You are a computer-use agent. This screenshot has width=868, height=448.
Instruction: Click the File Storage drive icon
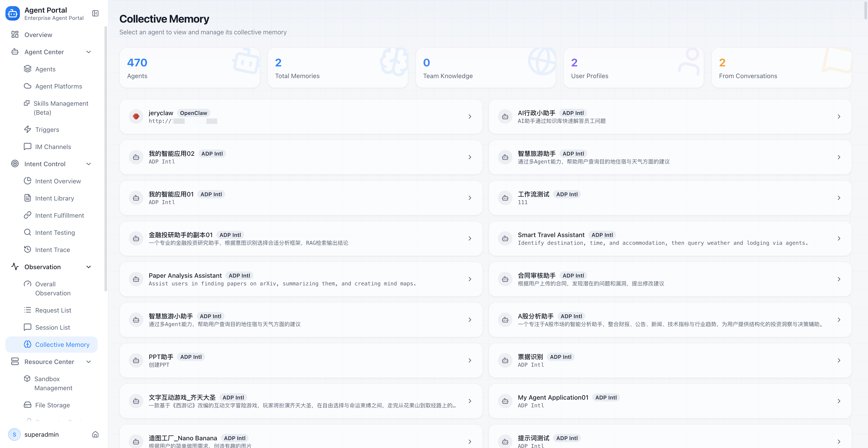pos(28,405)
